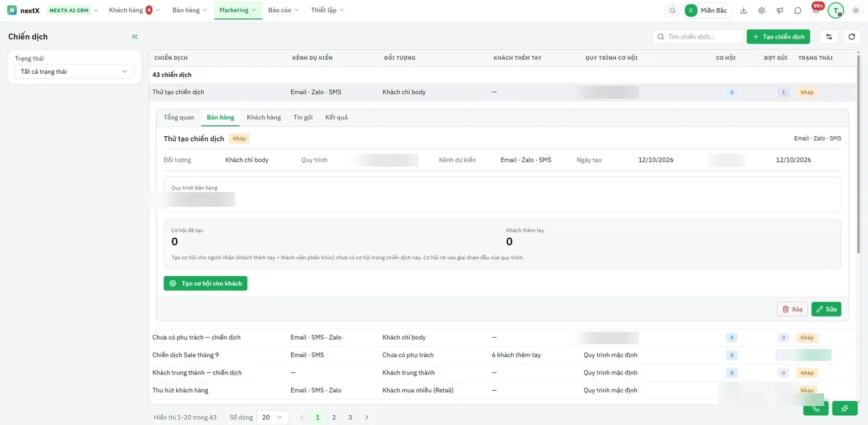Click the nextX logo icon

pos(12,10)
